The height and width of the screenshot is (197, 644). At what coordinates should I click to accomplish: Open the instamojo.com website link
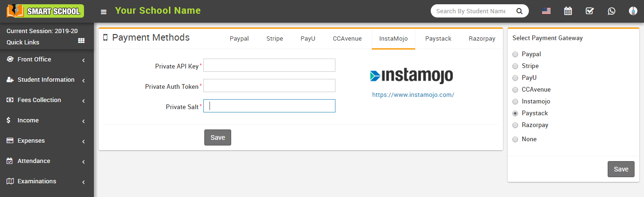coord(413,94)
